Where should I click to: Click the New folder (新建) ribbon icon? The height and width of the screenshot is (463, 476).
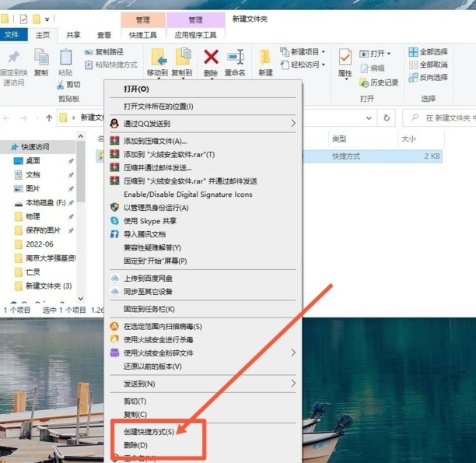pyautogui.click(x=265, y=58)
